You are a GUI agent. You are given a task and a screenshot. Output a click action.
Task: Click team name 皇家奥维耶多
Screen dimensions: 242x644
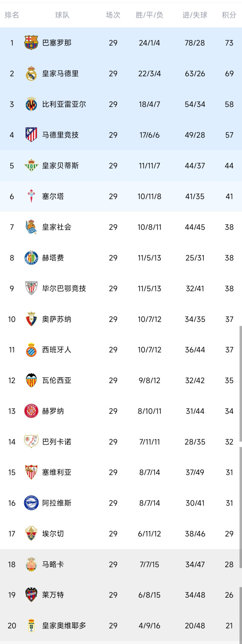64,626
